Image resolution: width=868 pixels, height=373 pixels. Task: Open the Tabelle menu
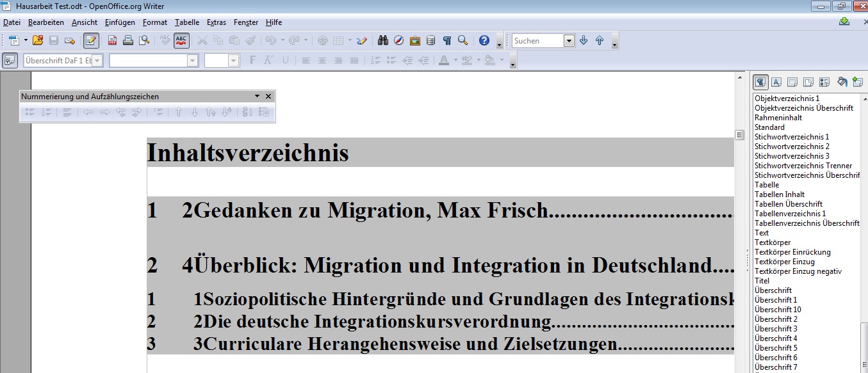click(186, 22)
